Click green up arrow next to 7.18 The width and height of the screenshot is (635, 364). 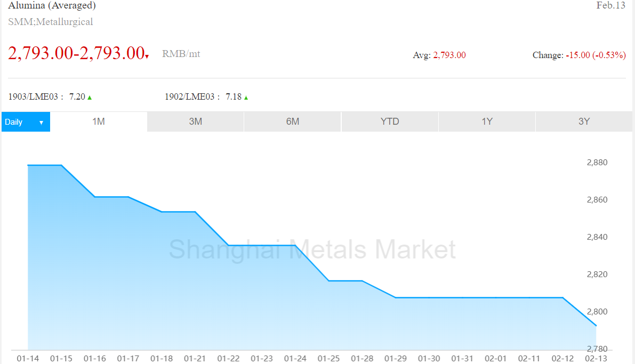(x=246, y=98)
